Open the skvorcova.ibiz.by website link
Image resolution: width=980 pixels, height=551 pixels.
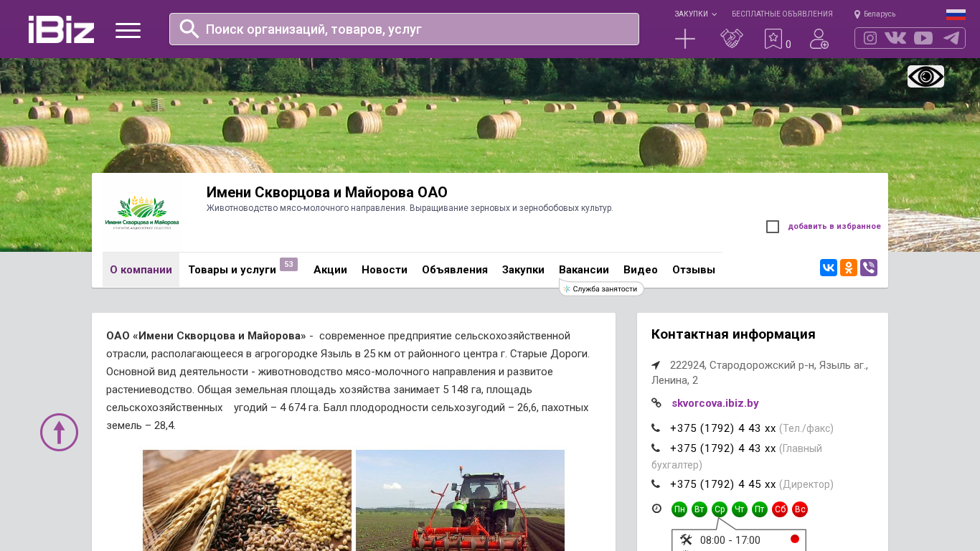click(715, 403)
